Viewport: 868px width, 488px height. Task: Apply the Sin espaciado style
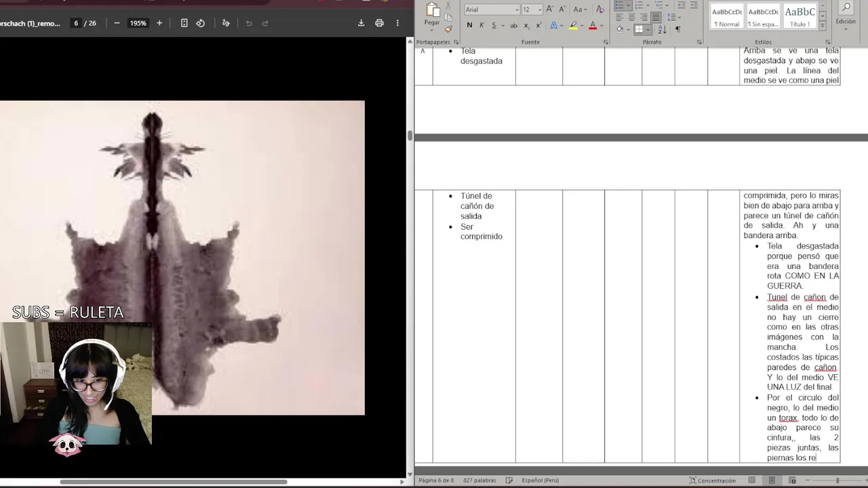click(x=764, y=16)
